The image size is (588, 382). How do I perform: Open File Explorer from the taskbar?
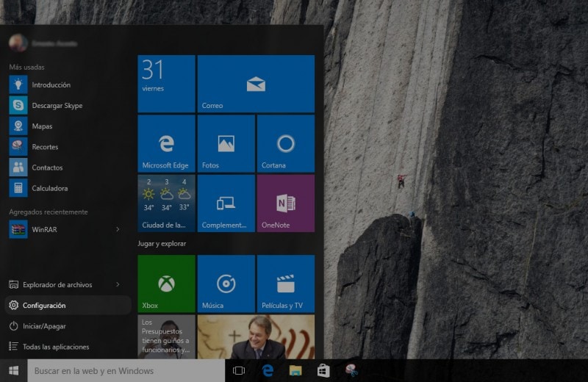295,370
